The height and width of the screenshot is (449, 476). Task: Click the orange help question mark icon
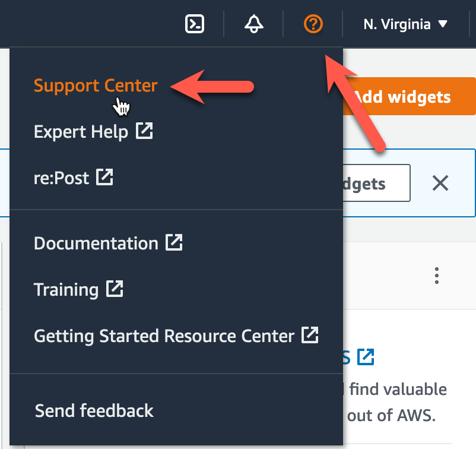coord(313,24)
